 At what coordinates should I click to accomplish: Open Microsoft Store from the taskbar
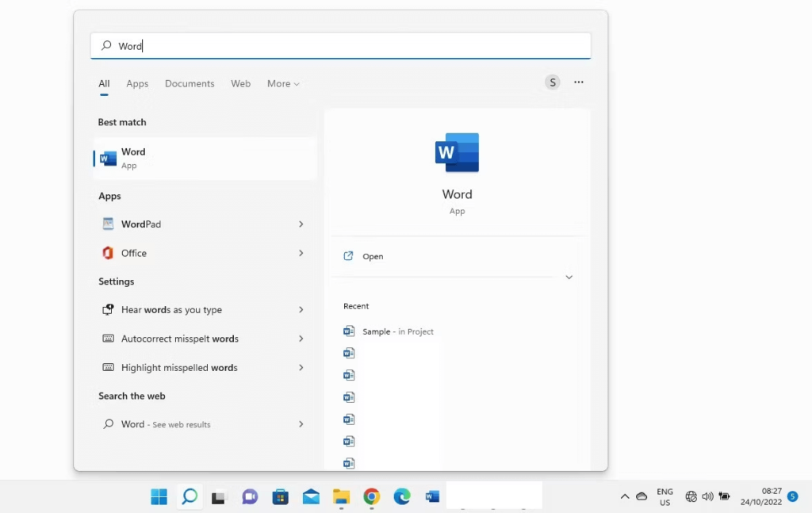(280, 497)
